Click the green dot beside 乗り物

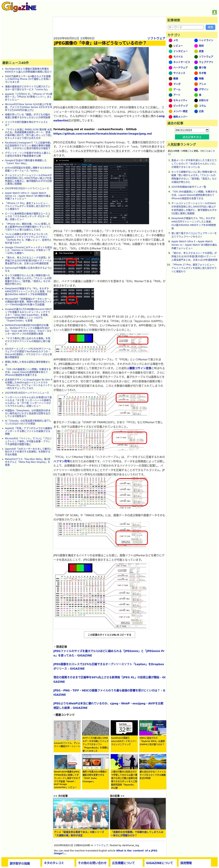196,68
